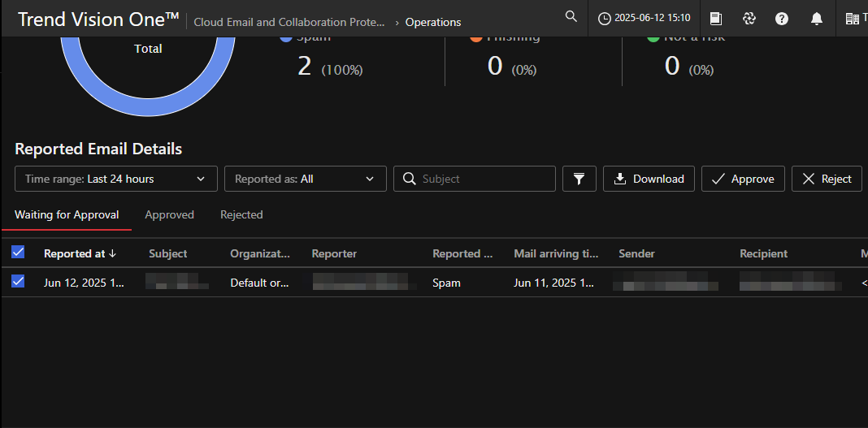Click the Approve button
868x428 pixels.
click(x=742, y=179)
